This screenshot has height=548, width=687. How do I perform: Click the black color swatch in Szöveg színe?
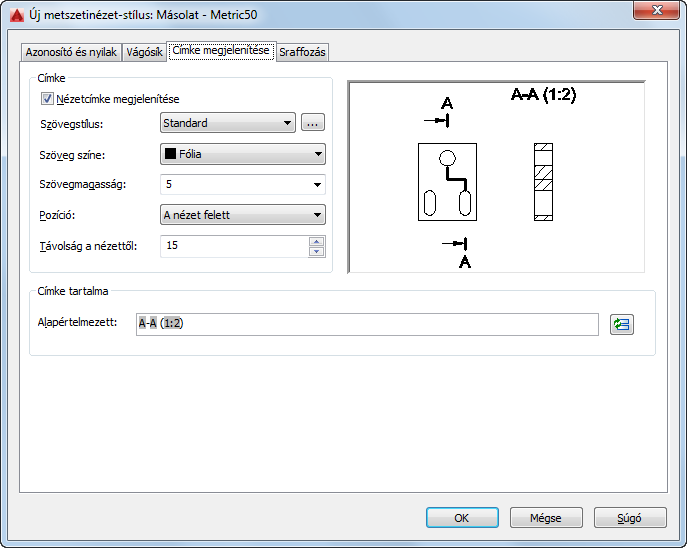[170, 154]
